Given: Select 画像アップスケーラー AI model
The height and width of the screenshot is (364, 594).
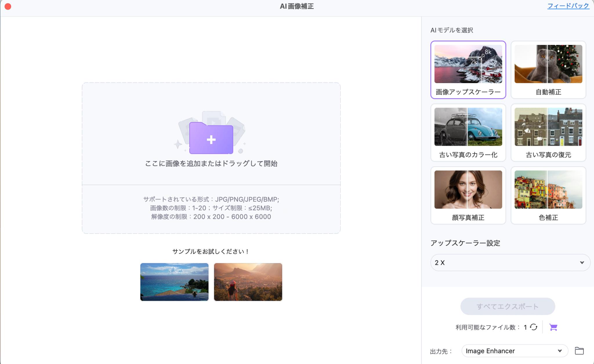Looking at the screenshot, I should click(468, 69).
